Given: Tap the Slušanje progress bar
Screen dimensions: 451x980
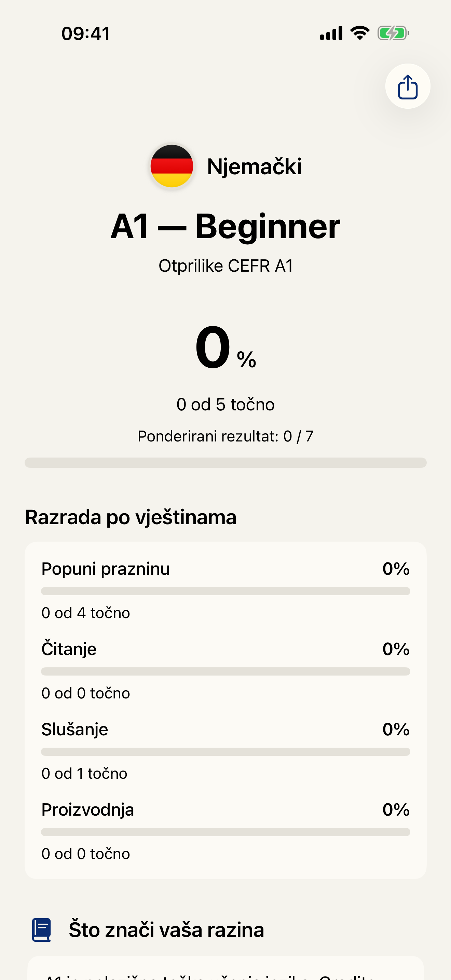Looking at the screenshot, I should pos(225,752).
